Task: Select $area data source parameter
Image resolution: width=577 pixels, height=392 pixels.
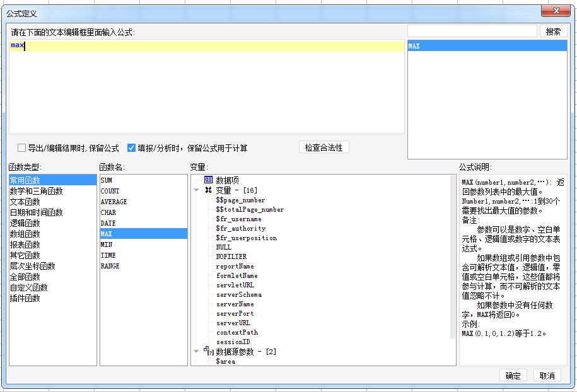Action: click(225, 361)
